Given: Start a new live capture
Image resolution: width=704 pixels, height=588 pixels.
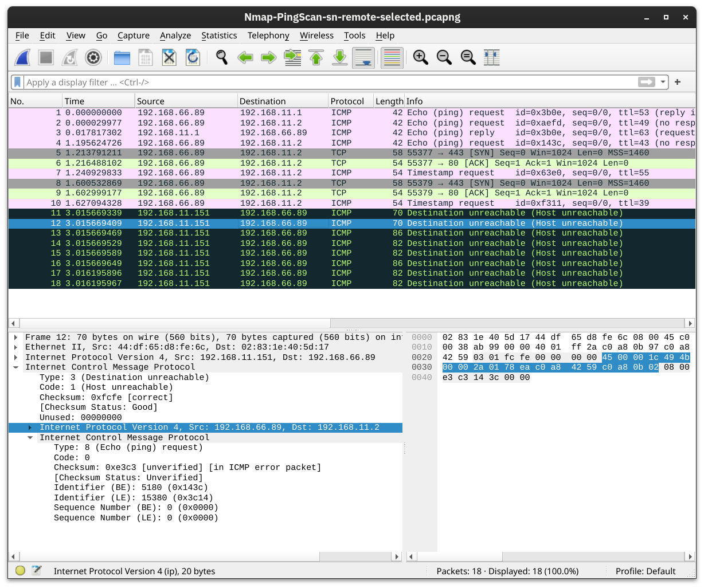Looking at the screenshot, I should click(x=22, y=57).
